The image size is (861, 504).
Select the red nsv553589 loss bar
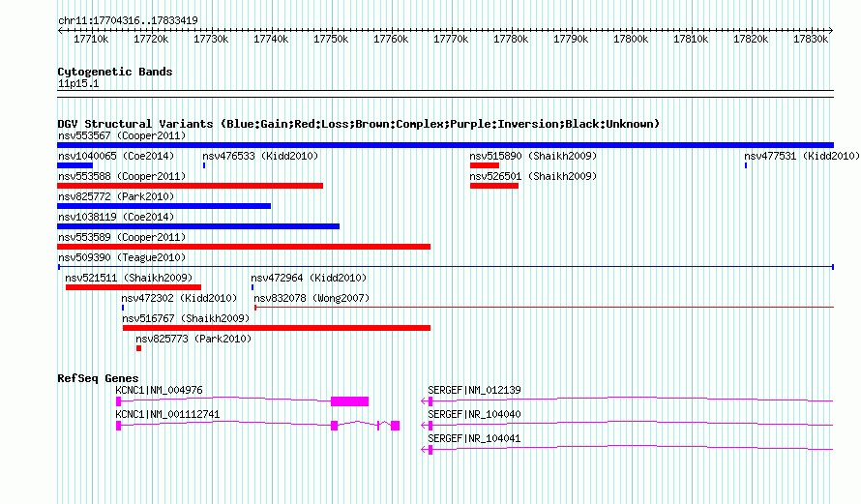click(244, 247)
